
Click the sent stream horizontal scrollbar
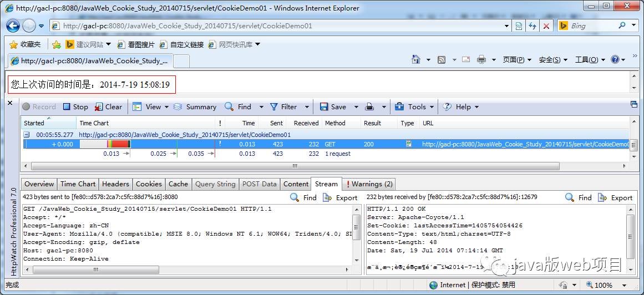pyautogui.click(x=95, y=270)
